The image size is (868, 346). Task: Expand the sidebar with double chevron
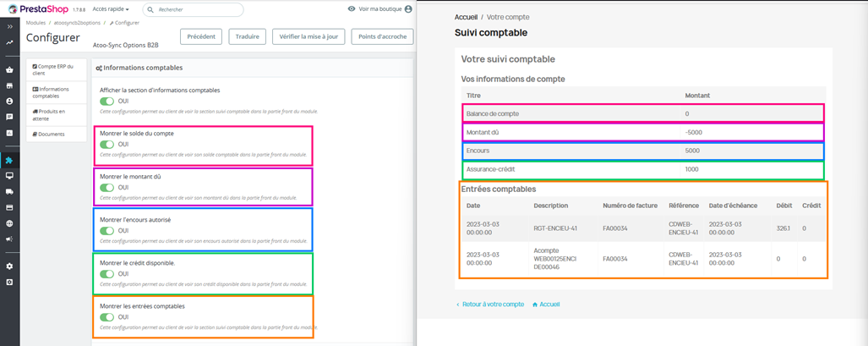(9, 26)
